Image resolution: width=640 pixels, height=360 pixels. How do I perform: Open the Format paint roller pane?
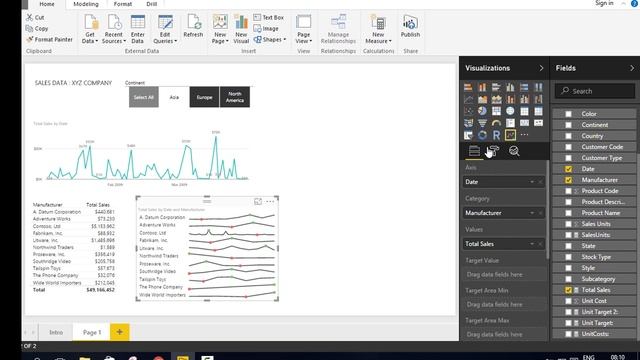493,151
